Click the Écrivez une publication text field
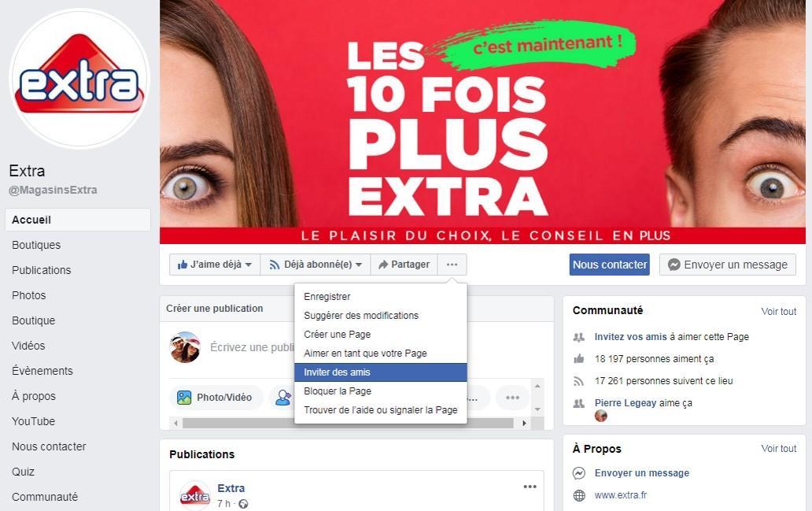 click(252, 347)
